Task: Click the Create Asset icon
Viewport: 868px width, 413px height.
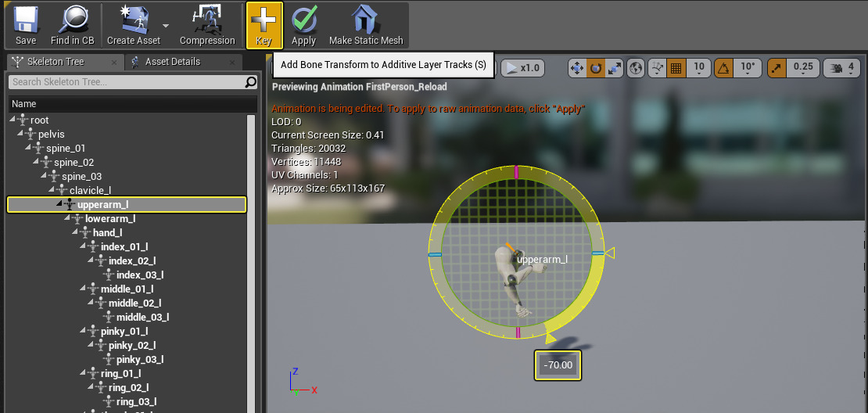Action: pos(134,20)
